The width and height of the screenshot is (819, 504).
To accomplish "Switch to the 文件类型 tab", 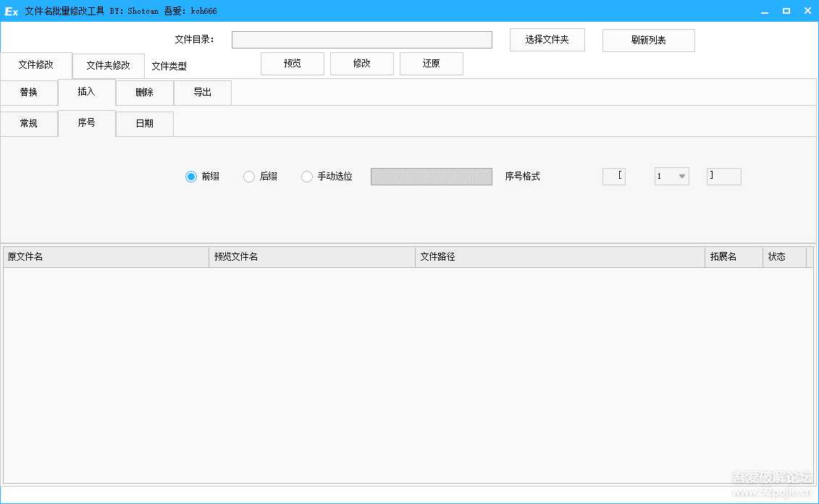I will tap(170, 65).
